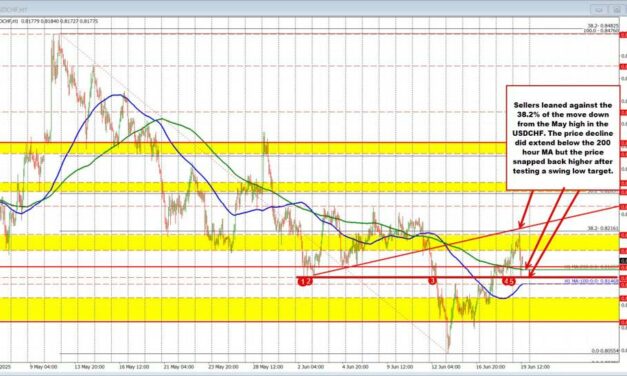
Task: Click the '9 May 04:00' time axis label
Action: click(x=43, y=366)
